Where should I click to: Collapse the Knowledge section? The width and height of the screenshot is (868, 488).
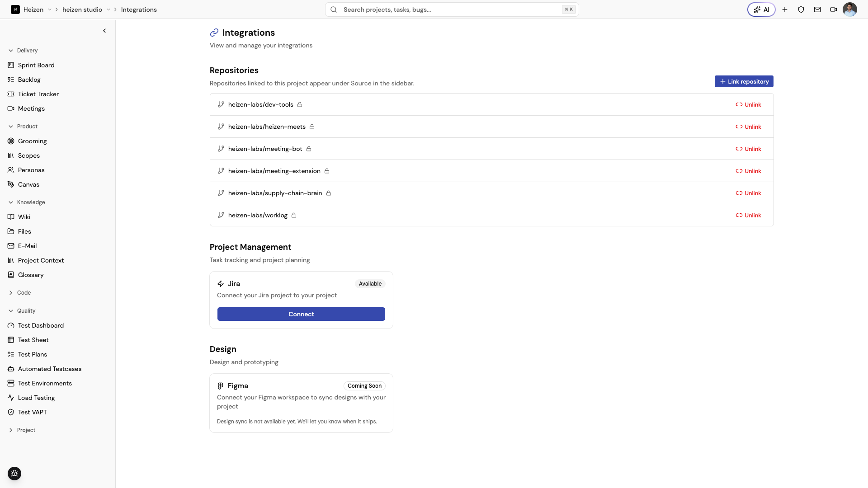click(x=26, y=202)
